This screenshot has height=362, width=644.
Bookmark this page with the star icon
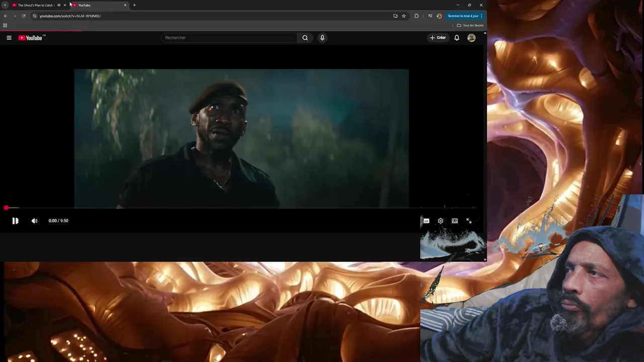pos(404,16)
